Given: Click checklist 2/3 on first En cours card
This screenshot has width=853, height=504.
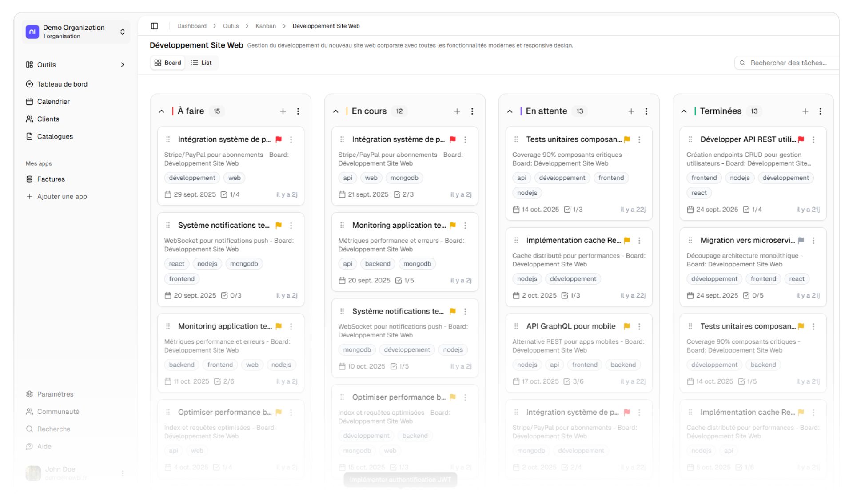Looking at the screenshot, I should 403,194.
